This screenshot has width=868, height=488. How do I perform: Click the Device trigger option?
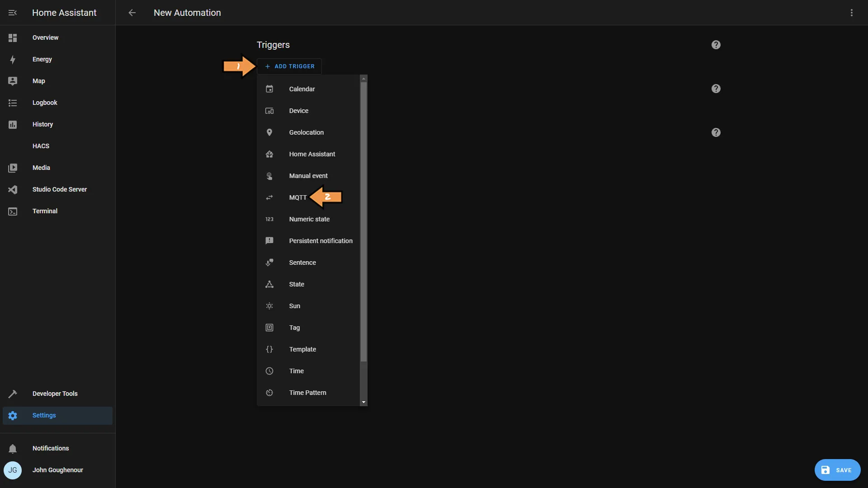[299, 111]
